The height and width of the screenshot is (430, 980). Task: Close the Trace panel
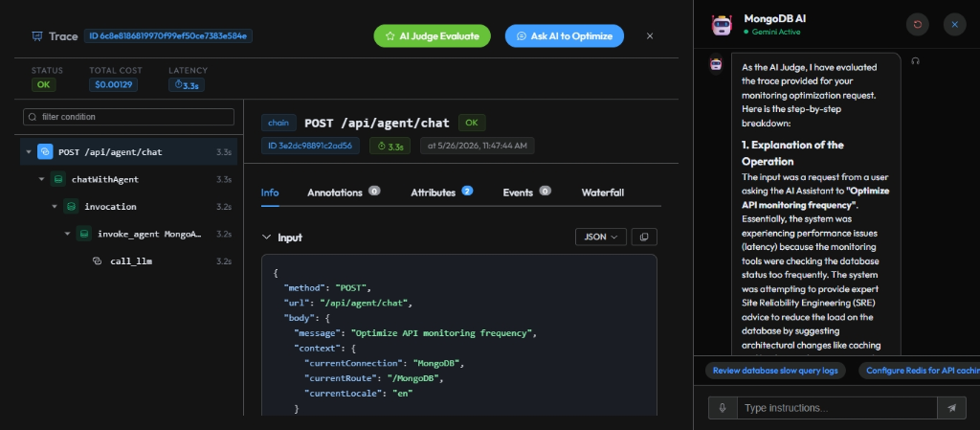pyautogui.click(x=650, y=36)
